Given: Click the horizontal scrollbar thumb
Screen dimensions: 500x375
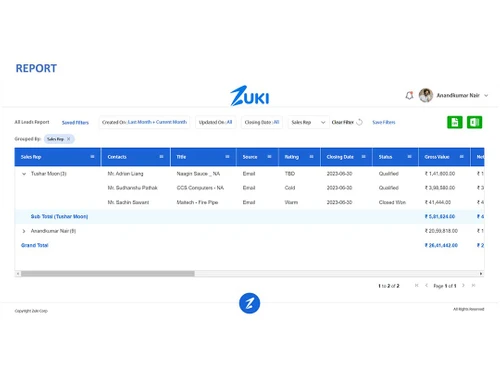Looking at the screenshot, I should pyautogui.click(x=108, y=274).
